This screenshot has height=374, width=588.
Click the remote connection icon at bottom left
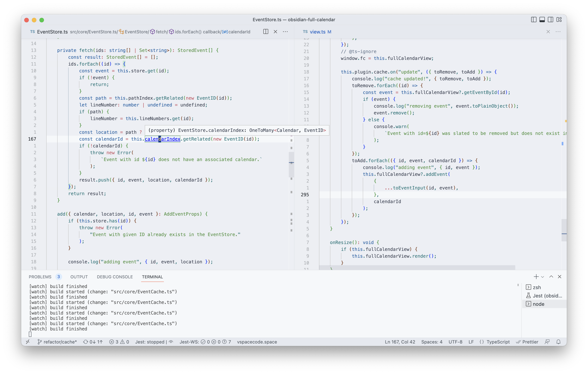click(28, 342)
